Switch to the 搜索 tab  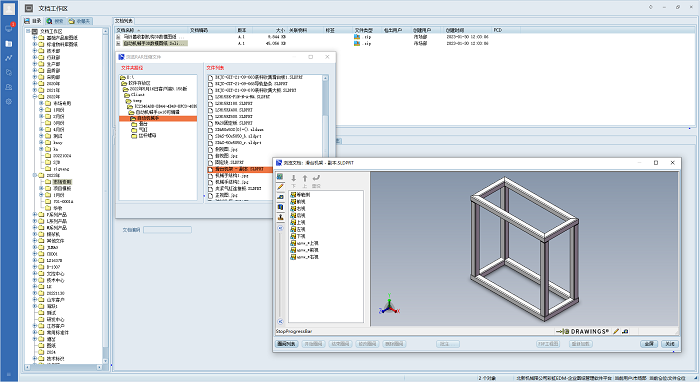(x=55, y=21)
